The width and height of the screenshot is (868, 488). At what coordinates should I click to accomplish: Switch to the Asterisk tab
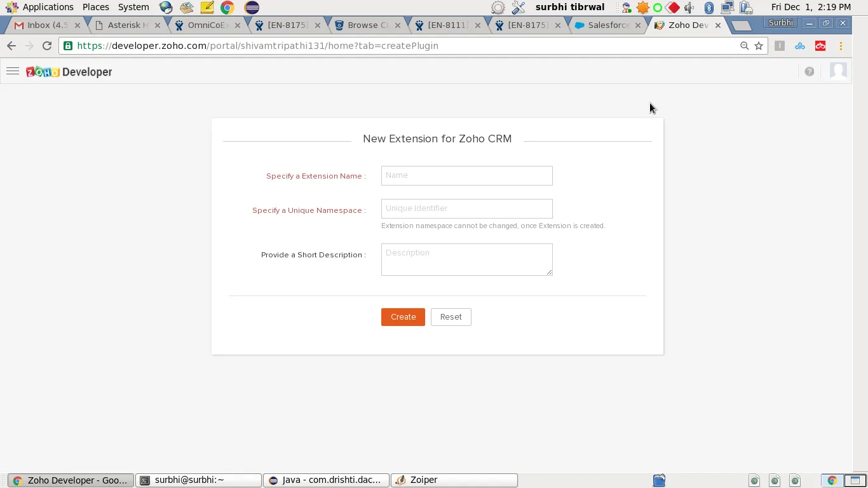126,25
